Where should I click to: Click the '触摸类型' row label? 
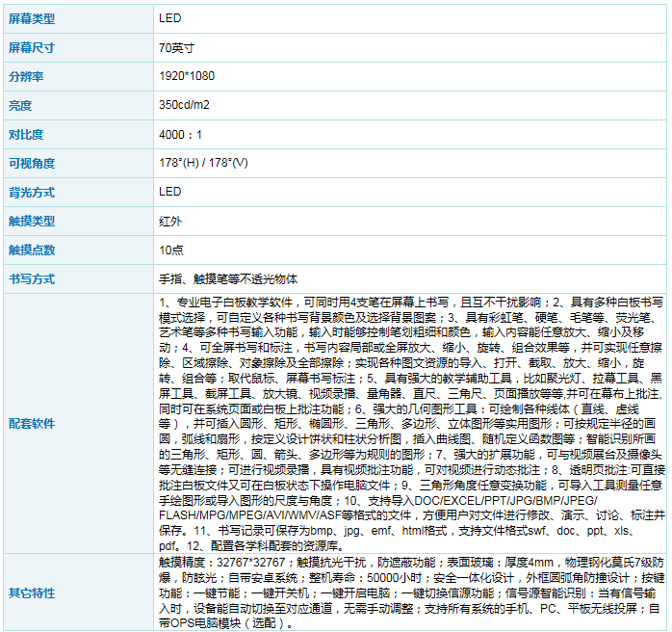coord(32,222)
